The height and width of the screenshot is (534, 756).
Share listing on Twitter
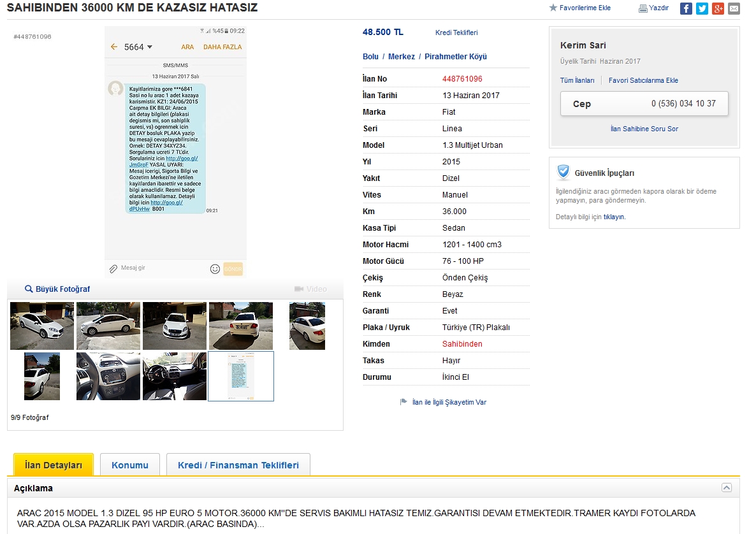pyautogui.click(x=702, y=8)
